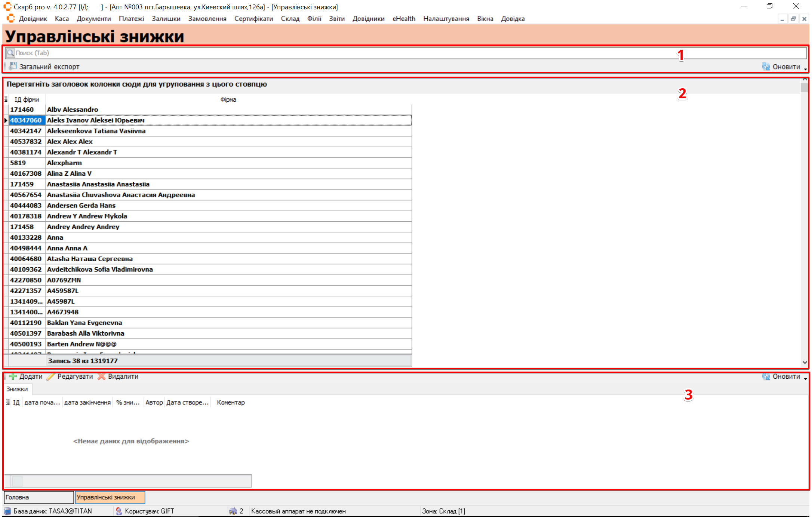812x517 pixels.
Task: Click the lower panel Оновити refresh icon
Action: (x=766, y=376)
